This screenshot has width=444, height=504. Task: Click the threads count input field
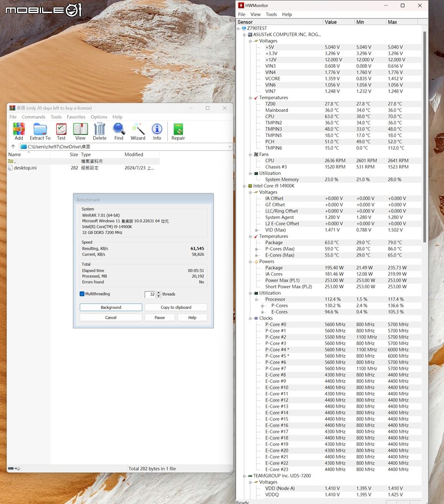coord(150,294)
